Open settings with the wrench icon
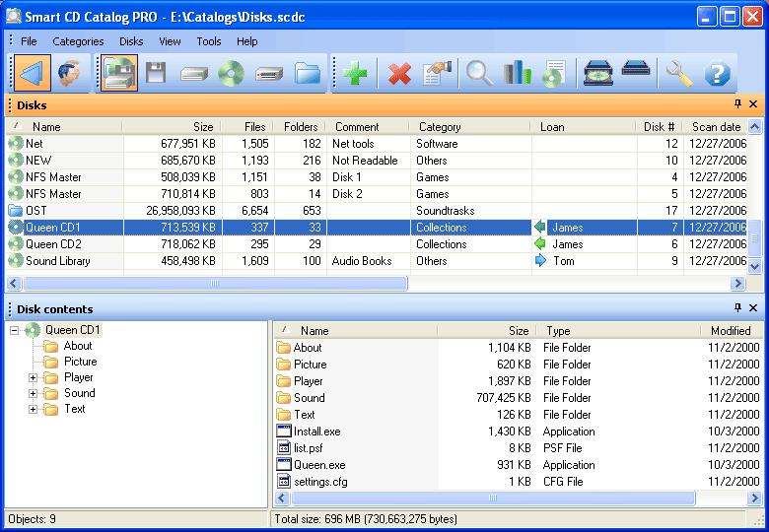Screen dimensions: 769x532 pyautogui.click(x=679, y=74)
